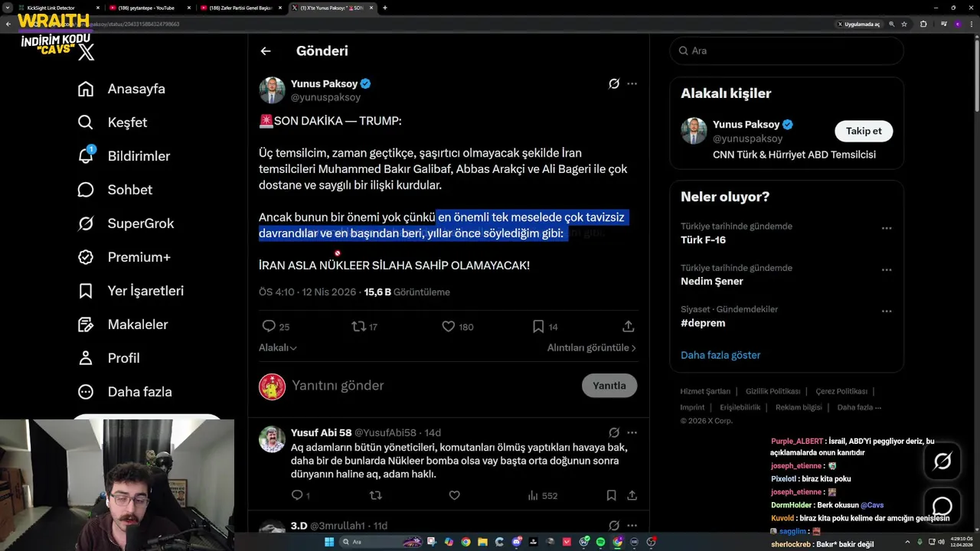Image resolution: width=980 pixels, height=551 pixels.
Task: Open Yunus Paksoy's avatar on the post
Action: pos(272,90)
